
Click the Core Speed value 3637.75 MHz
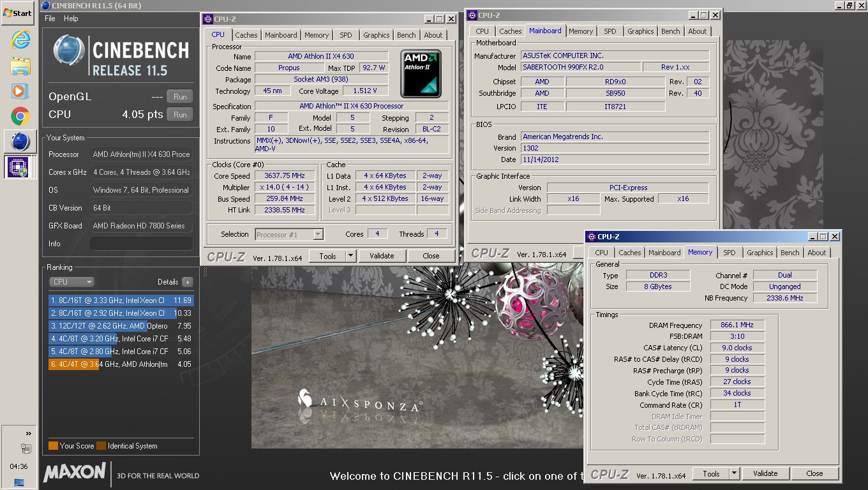[286, 176]
